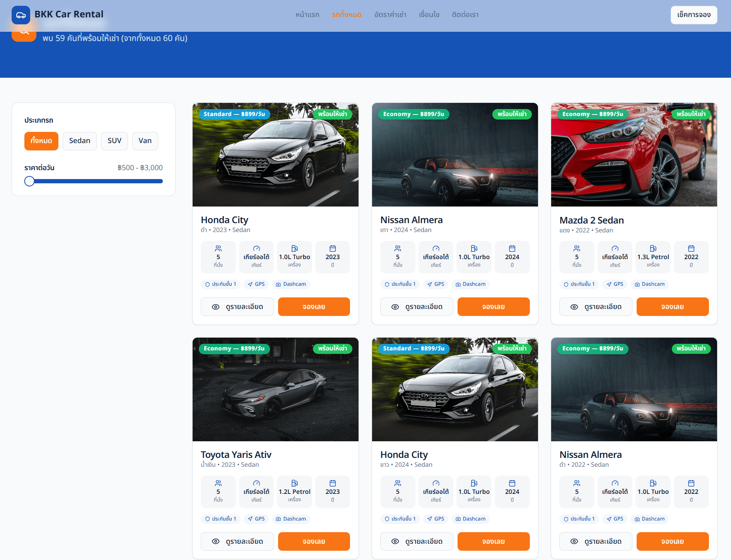The width and height of the screenshot is (731, 560).
Task: Book the Mazda 2 Sedan with จองเลย
Action: click(x=672, y=307)
